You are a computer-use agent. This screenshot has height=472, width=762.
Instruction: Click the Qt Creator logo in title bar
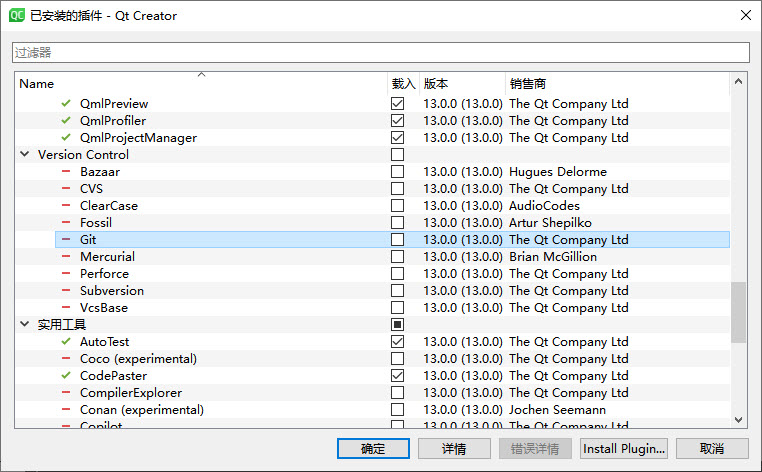point(17,15)
